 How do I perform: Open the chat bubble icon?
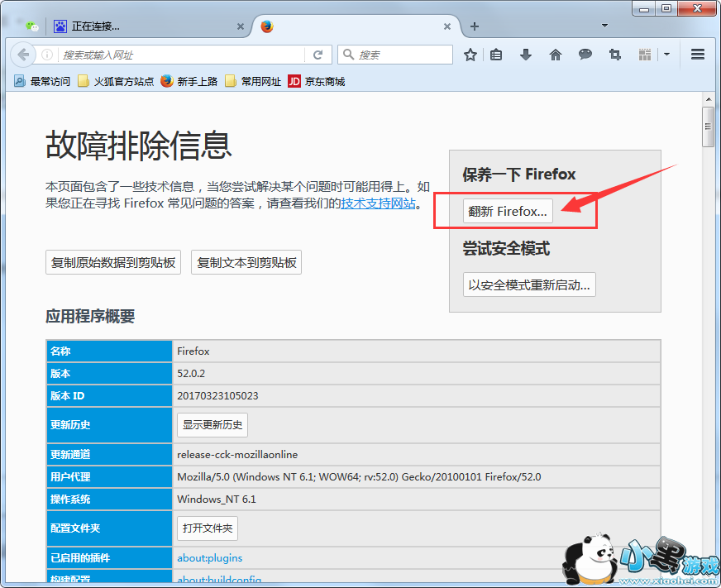point(585,55)
